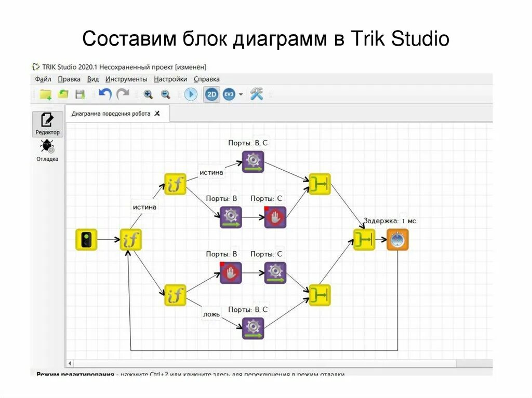The image size is (532, 398).
Task: Select the lower stop motor block Порты: B
Action: 231,273
